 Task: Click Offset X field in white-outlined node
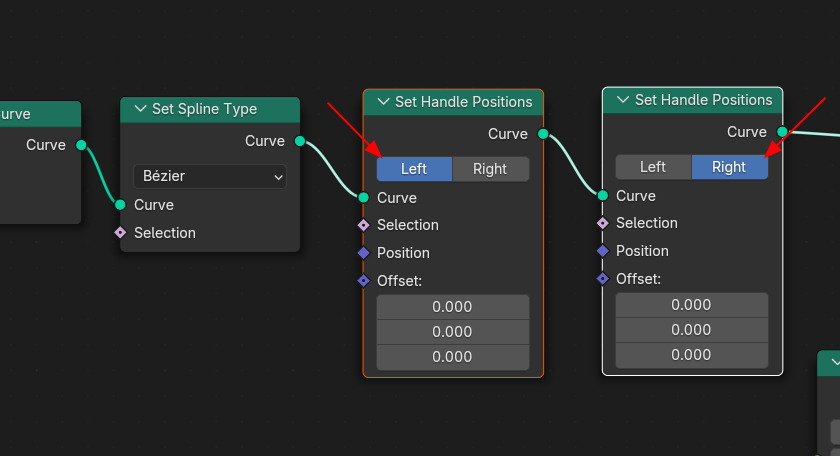tap(692, 305)
